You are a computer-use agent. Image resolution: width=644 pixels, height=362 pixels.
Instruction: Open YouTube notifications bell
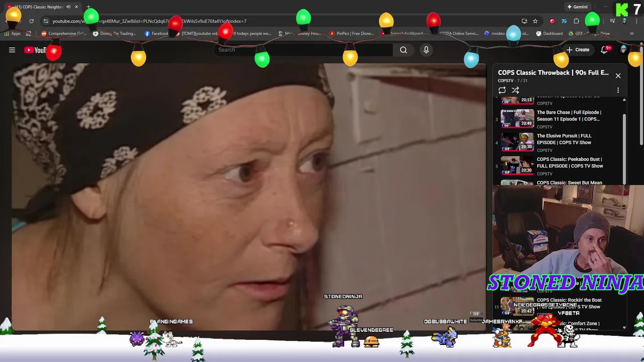(605, 50)
